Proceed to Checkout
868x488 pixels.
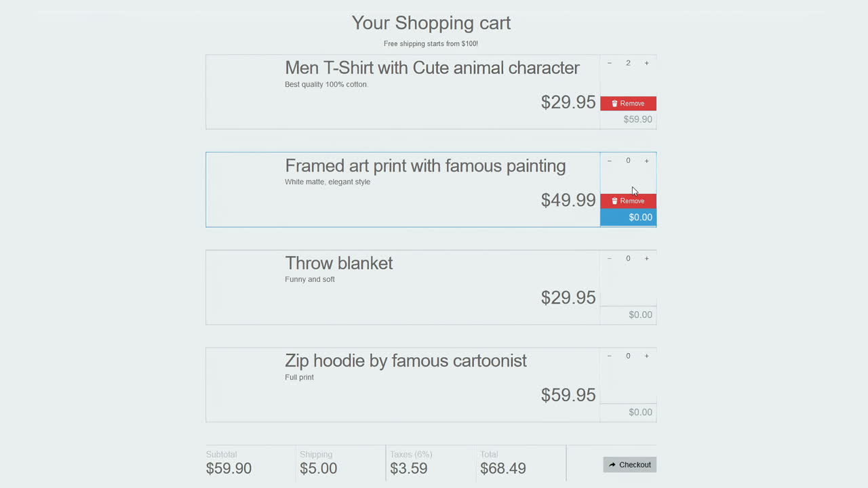(629, 464)
